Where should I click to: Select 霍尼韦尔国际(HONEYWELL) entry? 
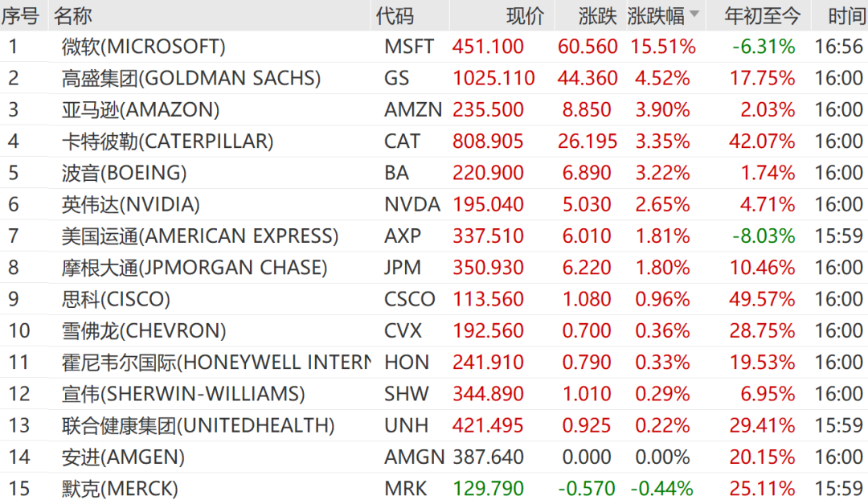pyautogui.click(x=434, y=362)
